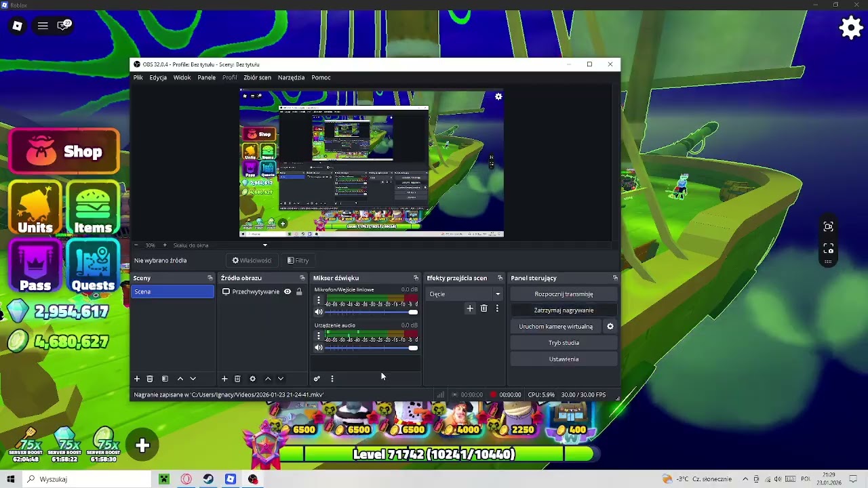Open the Edycja menu
The height and width of the screenshot is (488, 868).
[158, 77]
